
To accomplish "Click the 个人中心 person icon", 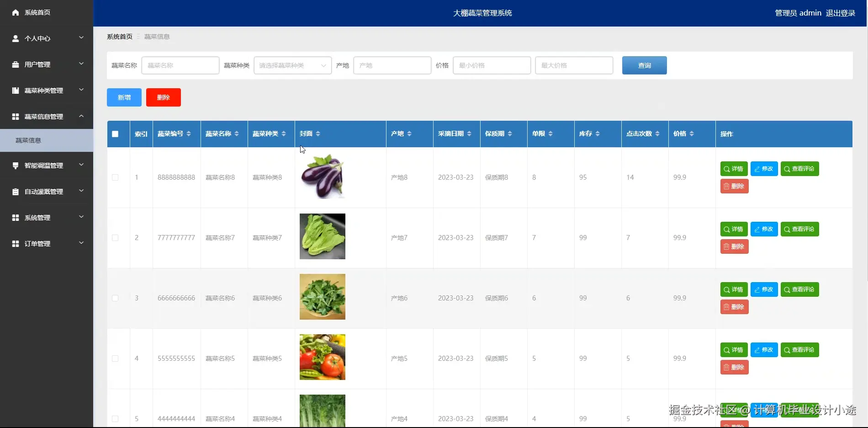I will pos(15,38).
